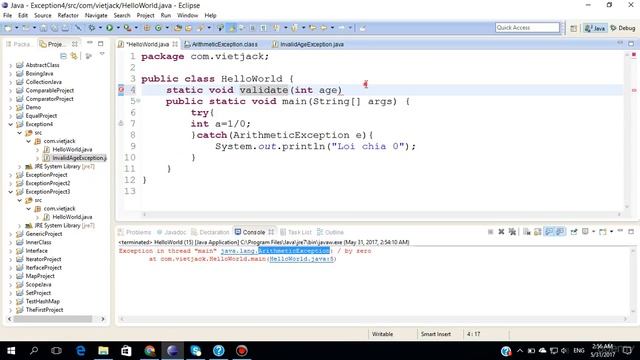Image resolution: width=640 pixels, height=360 pixels.
Task: Click the Remove All Terminated Launches icon
Action: coord(512,232)
